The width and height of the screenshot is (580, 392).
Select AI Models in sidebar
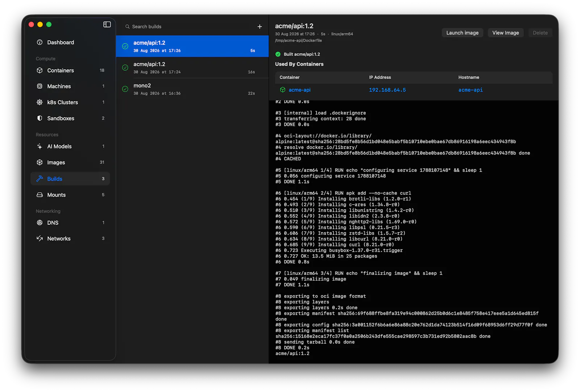[70, 147]
